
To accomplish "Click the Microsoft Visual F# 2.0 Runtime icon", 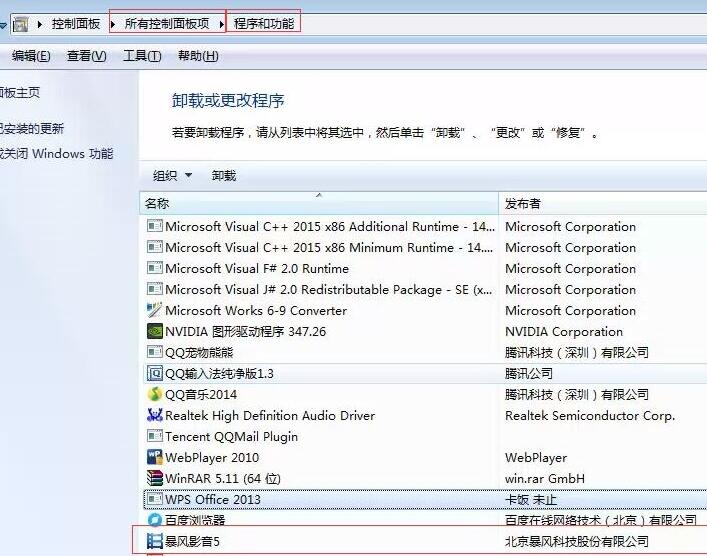I will 155,268.
